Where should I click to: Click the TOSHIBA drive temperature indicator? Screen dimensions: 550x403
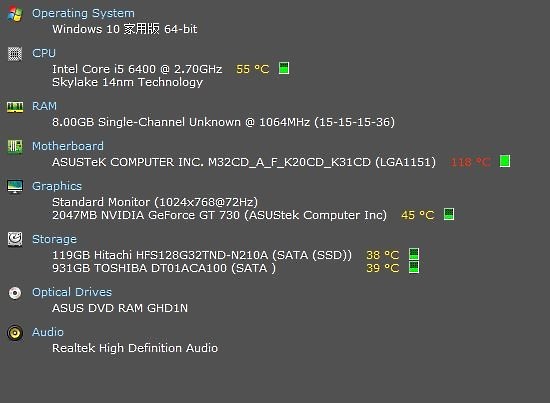click(x=414, y=267)
